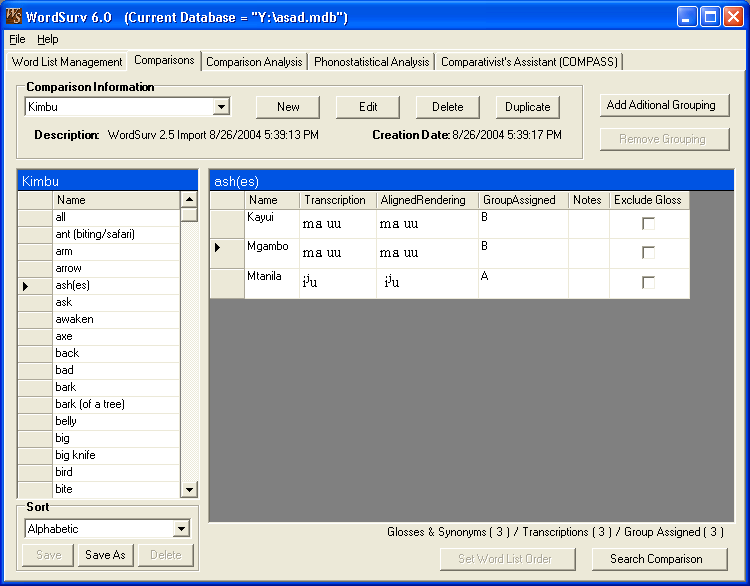Select 'all' in the word list
This screenshot has height=586, width=750.
116,217
